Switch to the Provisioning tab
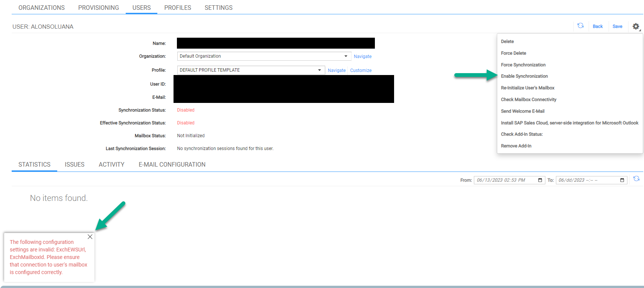The image size is (644, 288). [99, 8]
